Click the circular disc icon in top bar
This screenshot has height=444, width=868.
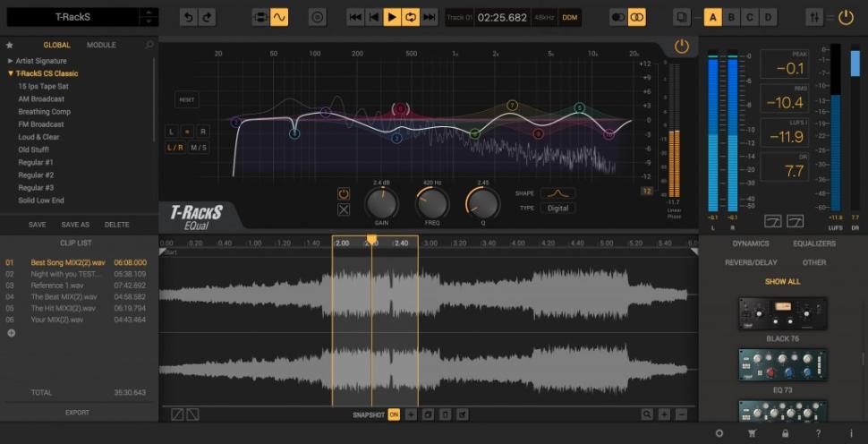pyautogui.click(x=317, y=17)
